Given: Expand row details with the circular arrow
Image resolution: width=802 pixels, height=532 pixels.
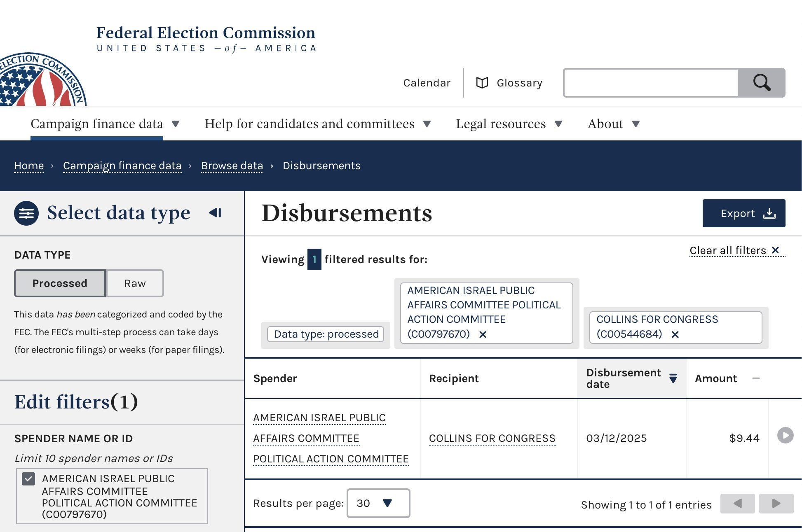Looking at the screenshot, I should (785, 435).
